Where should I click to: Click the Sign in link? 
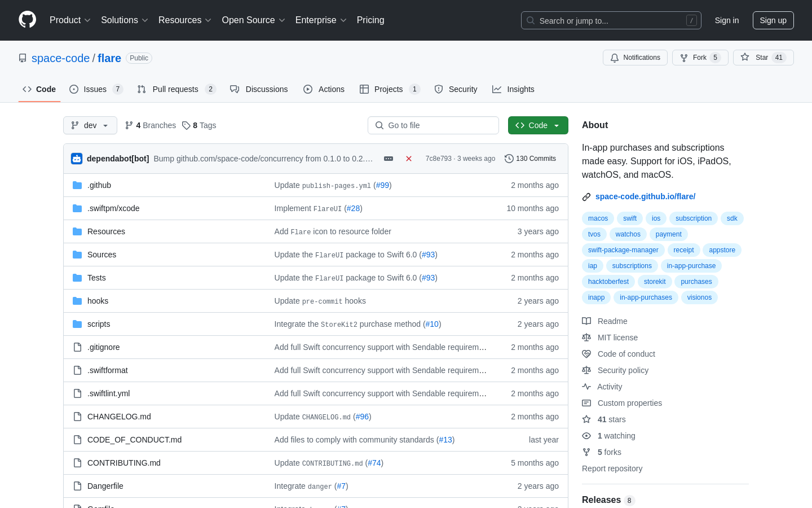(x=727, y=20)
